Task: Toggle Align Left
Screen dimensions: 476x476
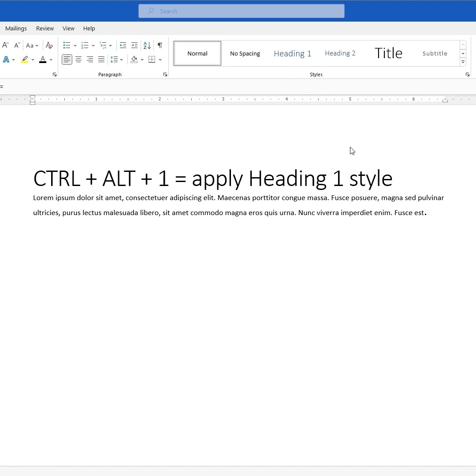Action: (x=67, y=59)
